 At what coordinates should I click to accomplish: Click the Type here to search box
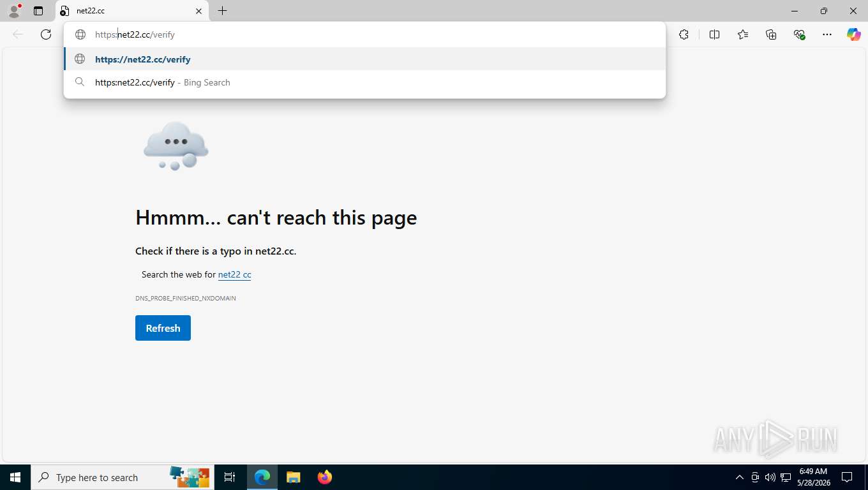(121, 477)
